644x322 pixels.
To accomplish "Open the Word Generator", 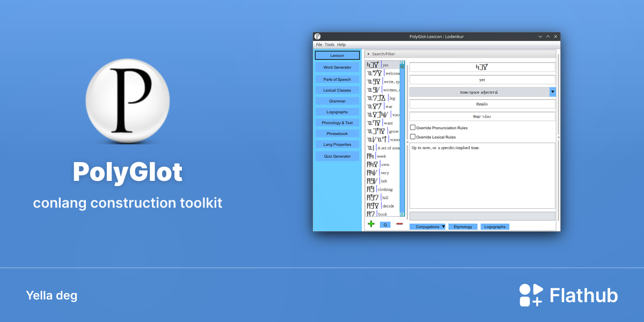I will tap(338, 68).
